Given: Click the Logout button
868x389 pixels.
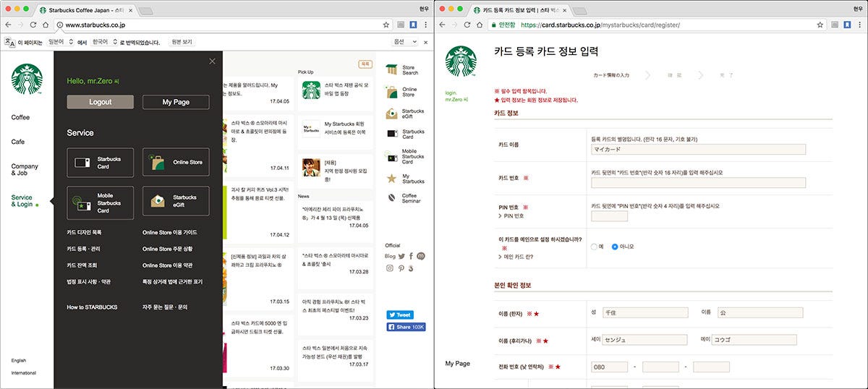Looking at the screenshot, I should (100, 102).
